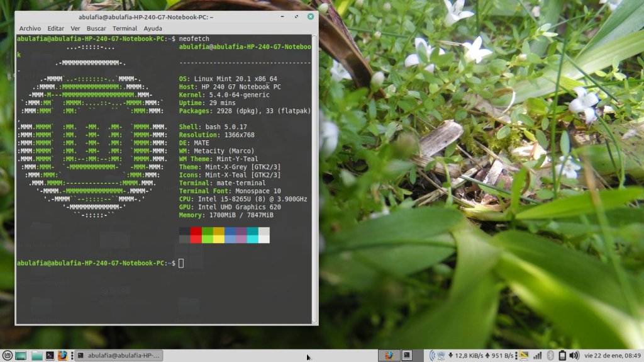Open the Bluetooth tray icon
Viewport: 644px width, 362px height.
[550, 356]
